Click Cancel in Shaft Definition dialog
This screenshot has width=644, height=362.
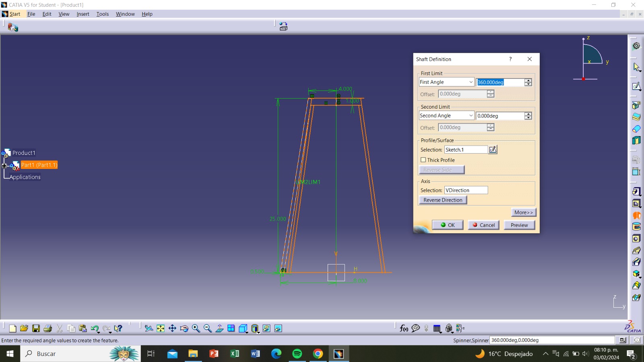(x=484, y=225)
